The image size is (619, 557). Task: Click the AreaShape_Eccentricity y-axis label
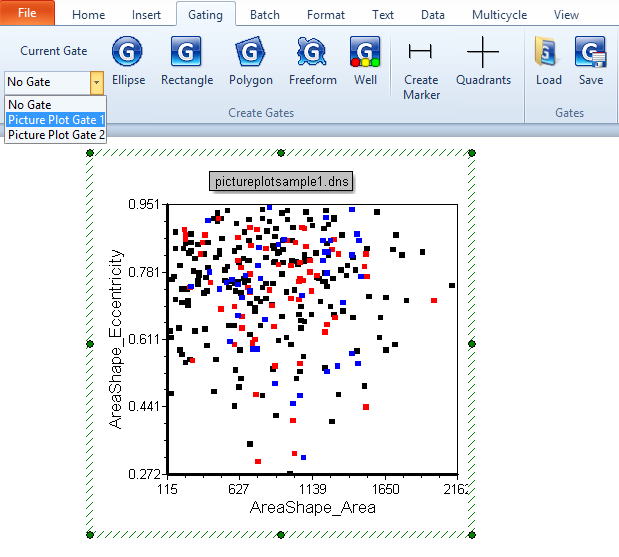[x=116, y=340]
